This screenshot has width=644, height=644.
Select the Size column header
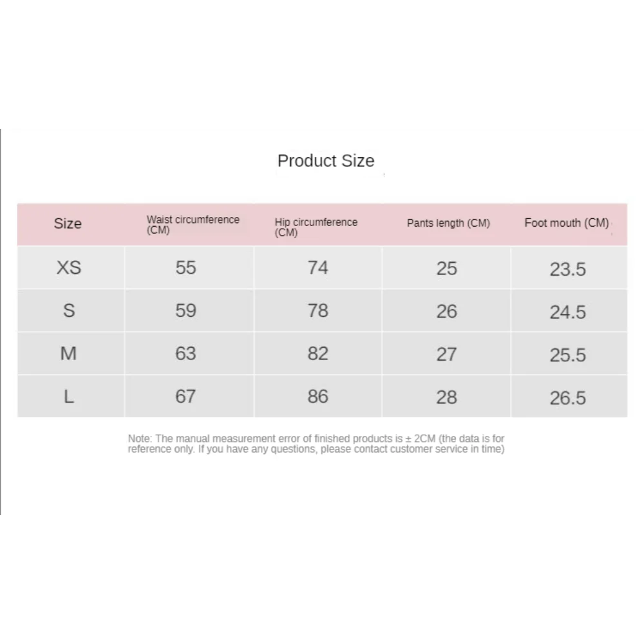(68, 224)
